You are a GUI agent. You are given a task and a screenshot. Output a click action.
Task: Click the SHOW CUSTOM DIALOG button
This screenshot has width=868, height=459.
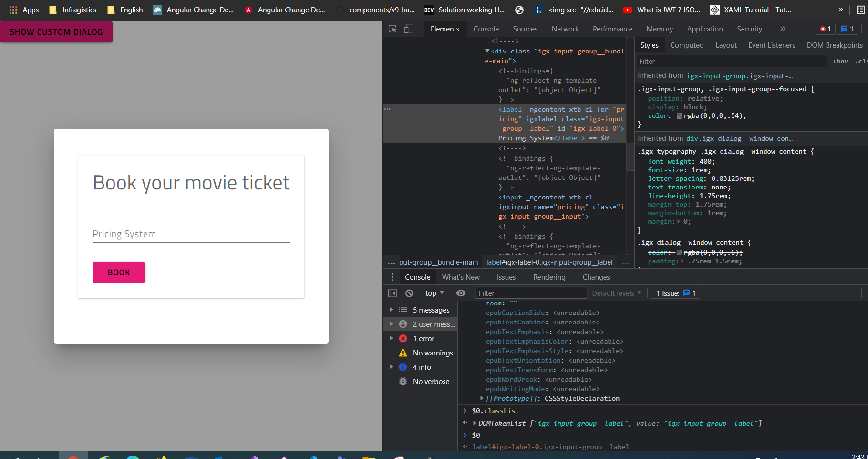pos(56,31)
